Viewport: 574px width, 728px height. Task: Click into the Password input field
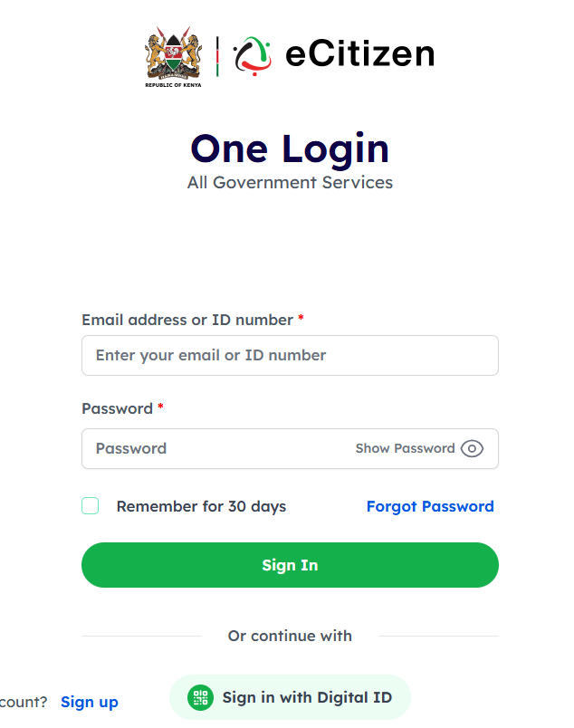tap(217, 448)
